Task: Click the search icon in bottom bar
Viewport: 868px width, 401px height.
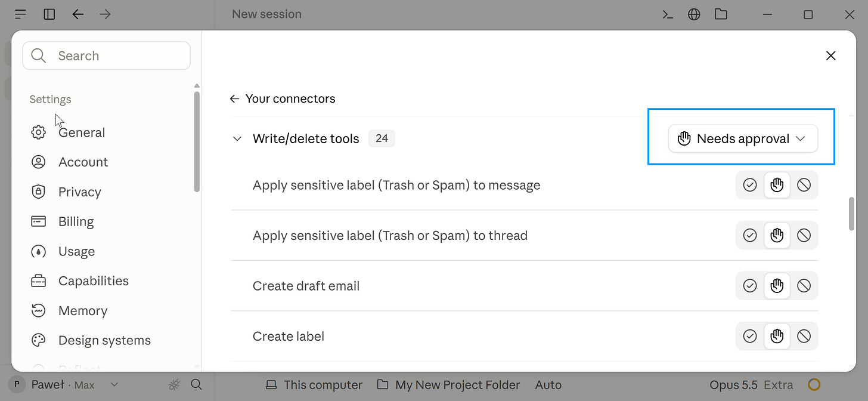Action: point(196,385)
